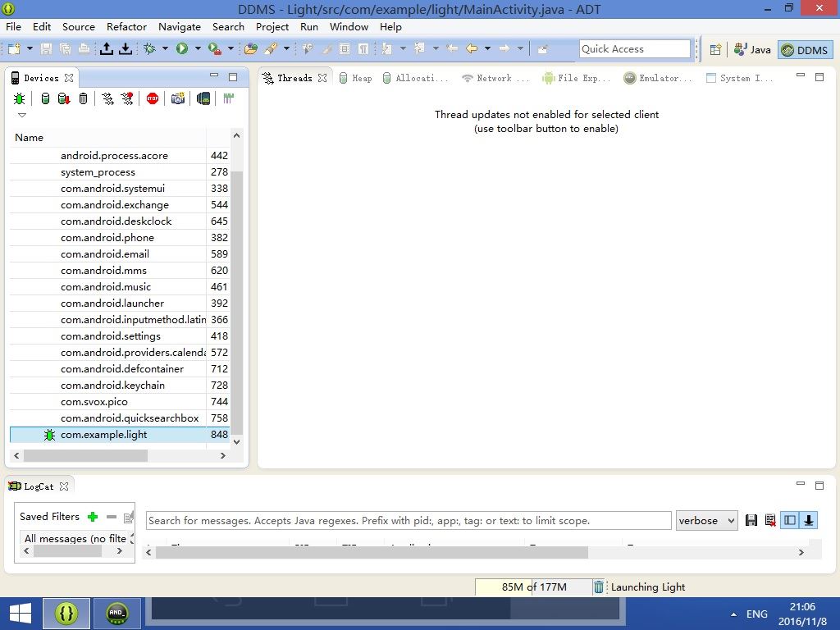
Task: Save LogCat selected items to file
Action: [x=751, y=520]
